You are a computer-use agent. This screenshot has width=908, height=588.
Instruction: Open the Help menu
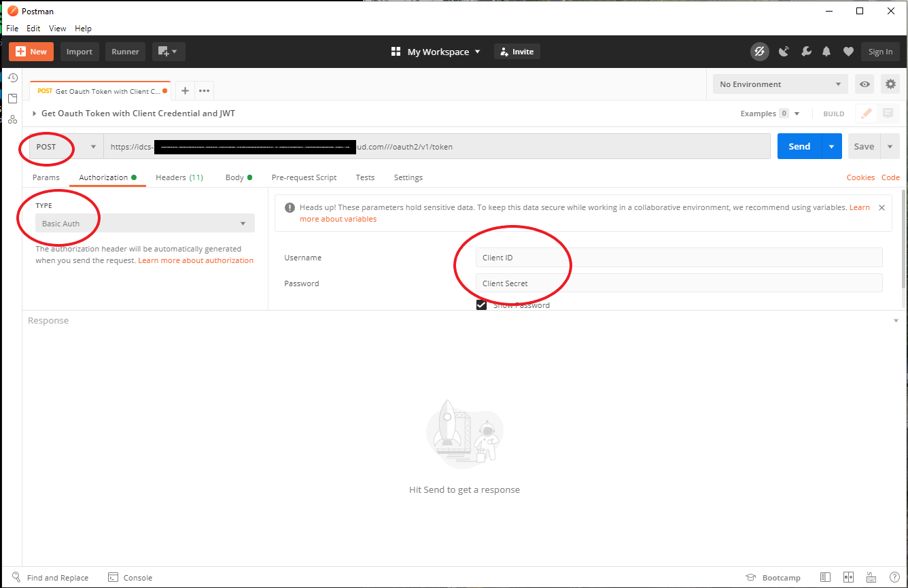[x=83, y=29]
